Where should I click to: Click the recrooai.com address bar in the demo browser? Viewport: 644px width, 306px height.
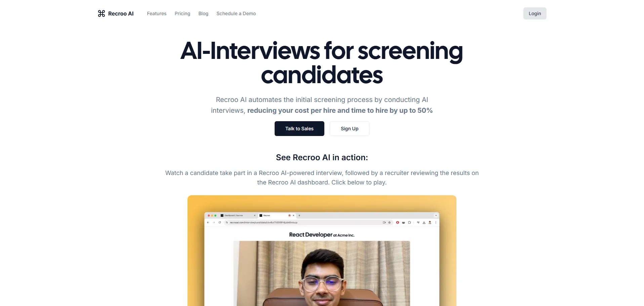(x=303, y=223)
